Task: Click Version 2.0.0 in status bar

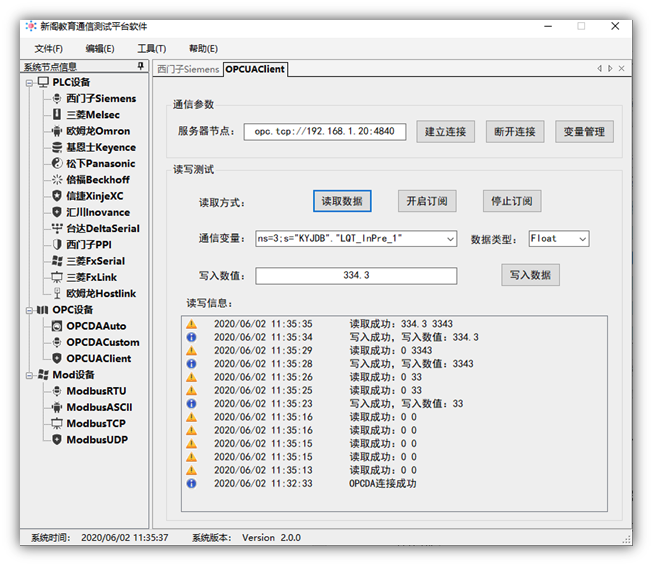Action: tap(272, 538)
